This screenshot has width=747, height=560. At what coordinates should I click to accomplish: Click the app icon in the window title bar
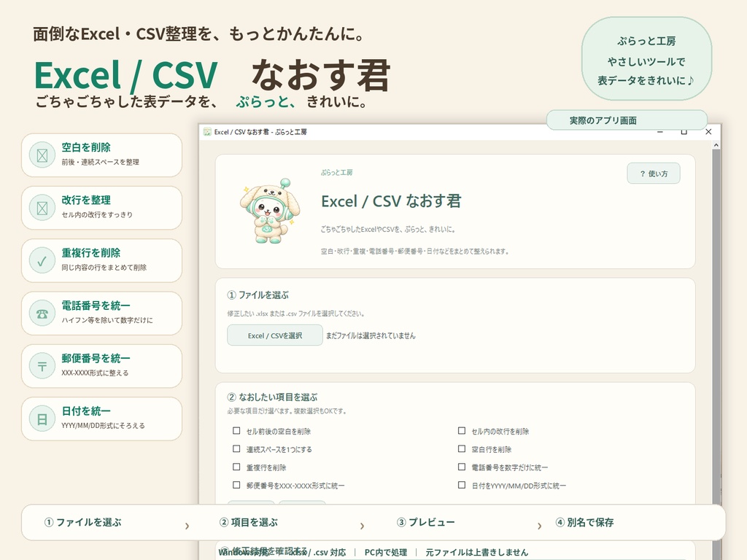(207, 132)
